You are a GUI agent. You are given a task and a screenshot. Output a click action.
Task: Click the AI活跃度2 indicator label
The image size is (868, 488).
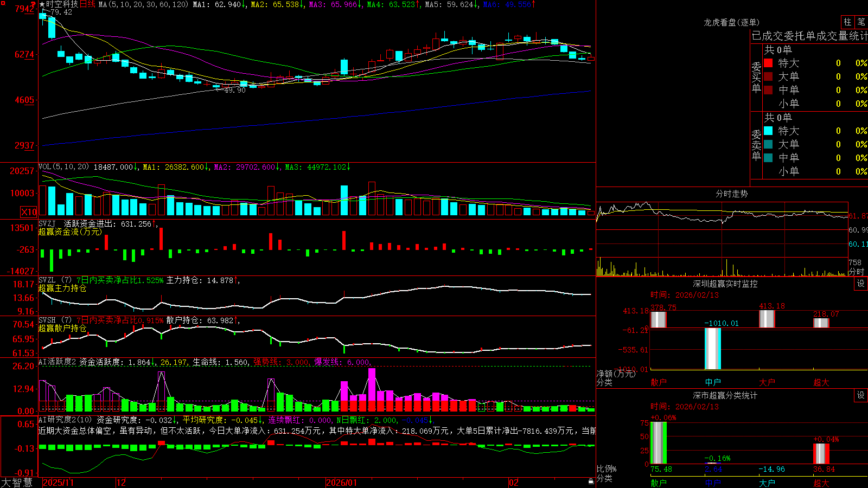tap(58, 362)
